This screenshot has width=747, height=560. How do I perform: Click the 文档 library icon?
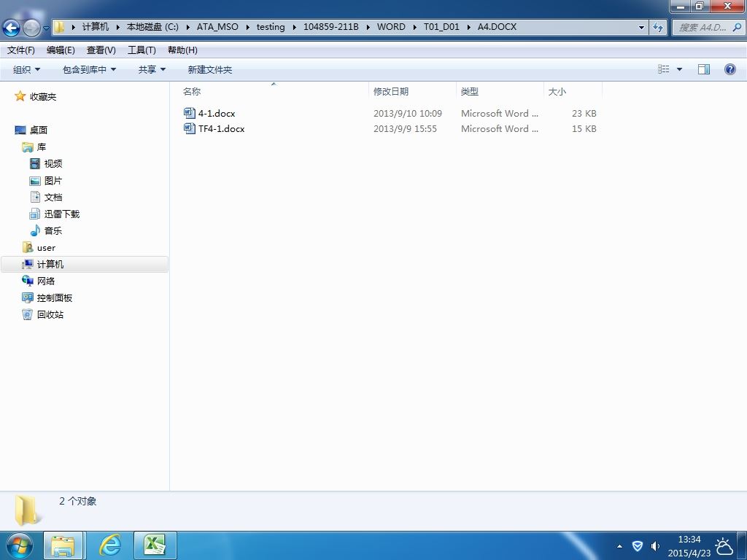click(35, 197)
